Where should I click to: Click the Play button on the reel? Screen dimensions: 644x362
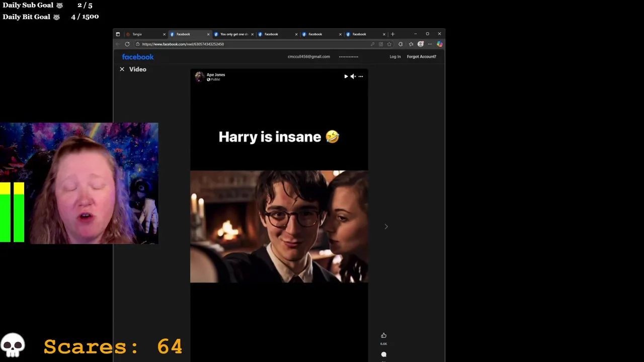click(x=346, y=76)
